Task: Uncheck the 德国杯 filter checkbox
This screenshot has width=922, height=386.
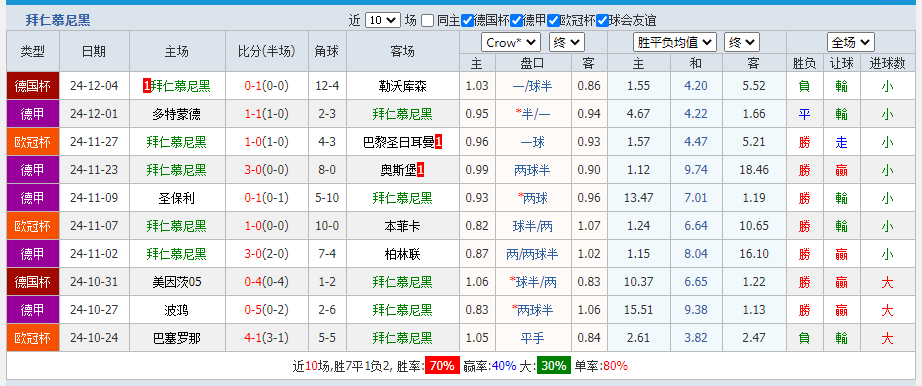Action: [x=467, y=21]
